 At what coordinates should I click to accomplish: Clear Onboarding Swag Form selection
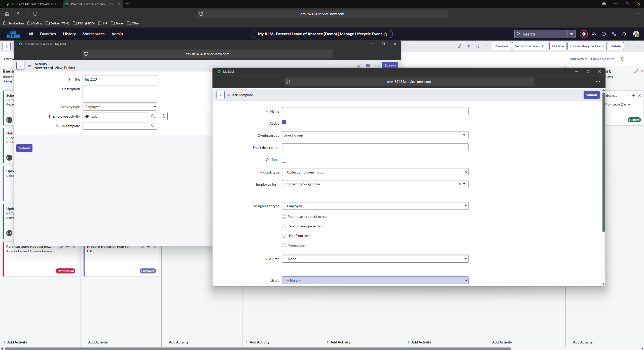(460, 184)
